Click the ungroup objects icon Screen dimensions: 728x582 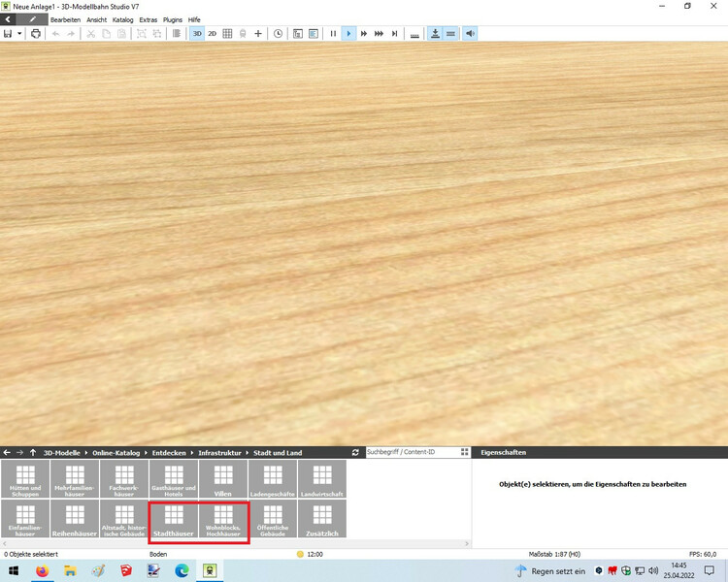(x=157, y=33)
